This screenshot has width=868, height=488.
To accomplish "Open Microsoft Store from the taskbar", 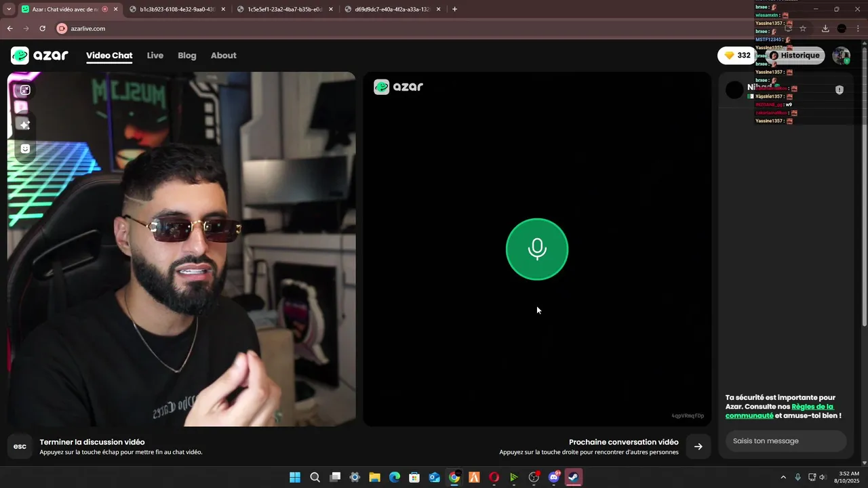I will (x=414, y=477).
